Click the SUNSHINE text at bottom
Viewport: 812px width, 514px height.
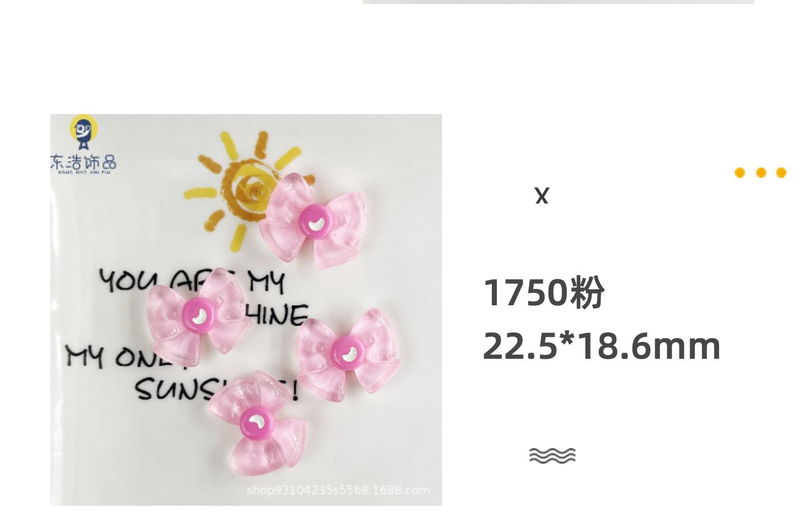(217, 389)
